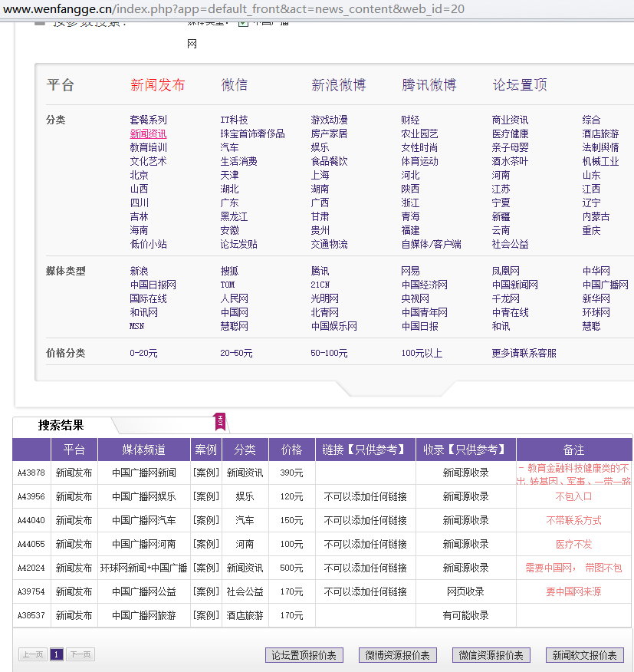Click the 500元 price cell

pos(291,568)
